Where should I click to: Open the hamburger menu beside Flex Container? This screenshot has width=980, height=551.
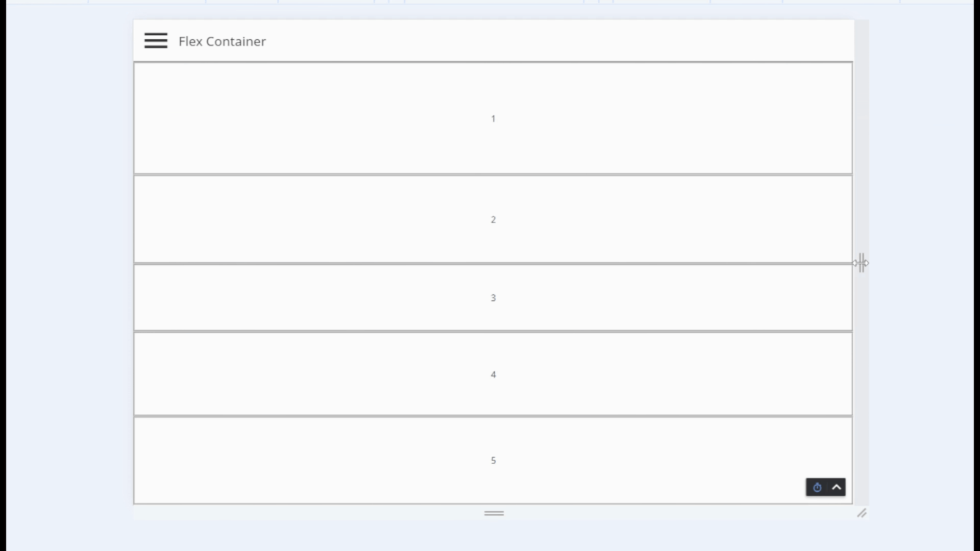pyautogui.click(x=156, y=41)
